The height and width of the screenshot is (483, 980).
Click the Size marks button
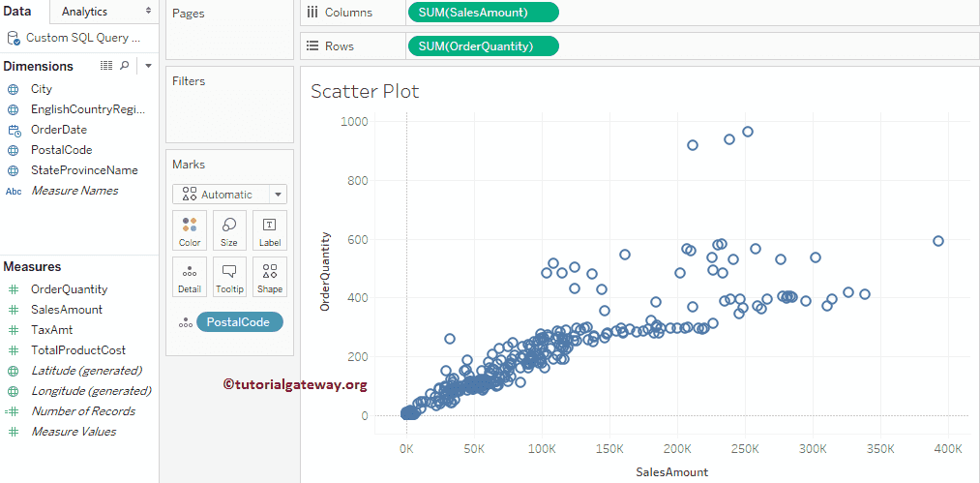[229, 230]
